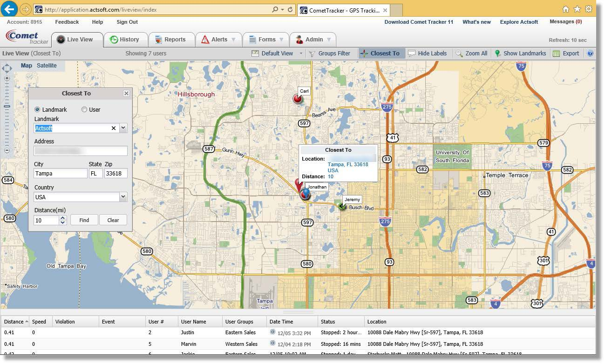Viewport: 605px width, 364px height.
Task: Open browser favorites star icon
Action: point(577,9)
